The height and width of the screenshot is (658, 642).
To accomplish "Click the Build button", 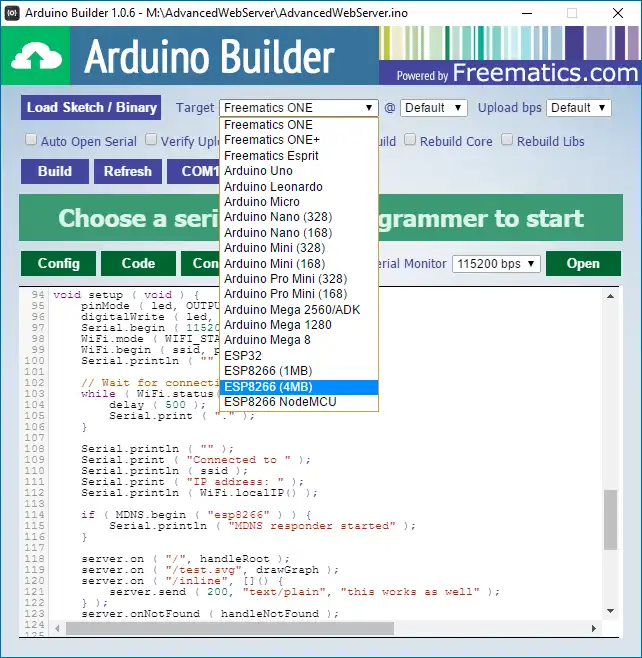I will click(x=55, y=171).
